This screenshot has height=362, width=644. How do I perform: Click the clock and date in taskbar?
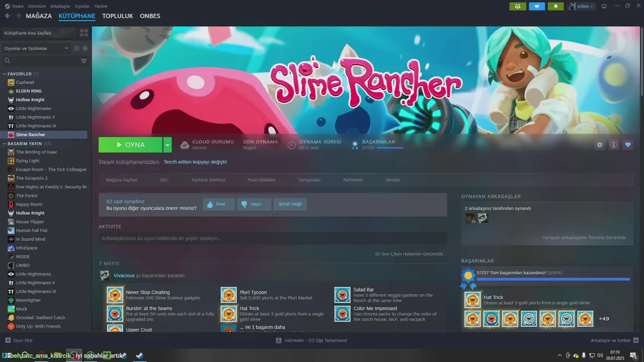[616, 355]
